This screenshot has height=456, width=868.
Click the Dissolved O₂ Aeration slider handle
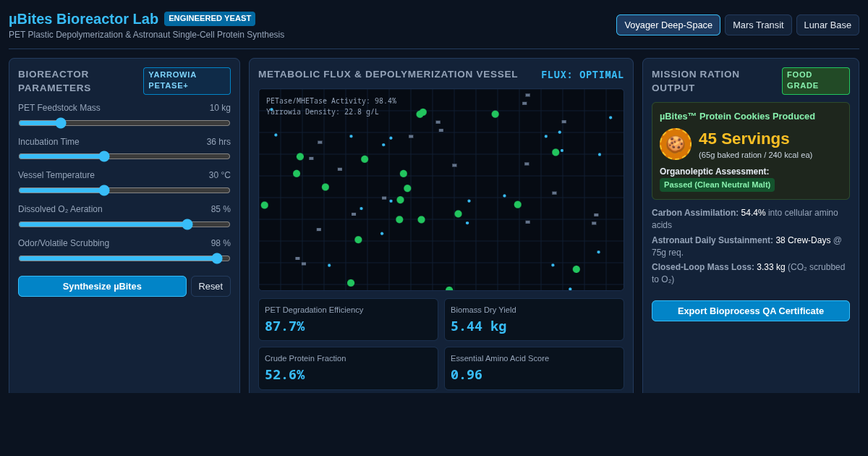(187, 224)
